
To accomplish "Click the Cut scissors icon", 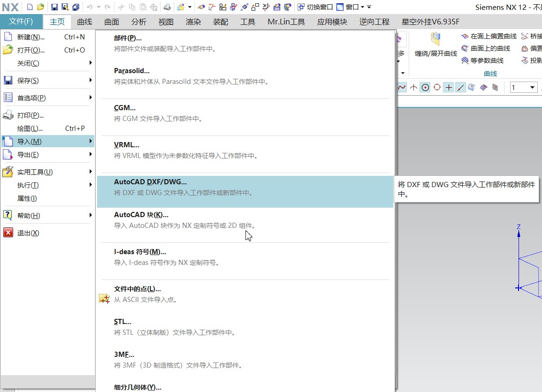I will [x=121, y=7].
